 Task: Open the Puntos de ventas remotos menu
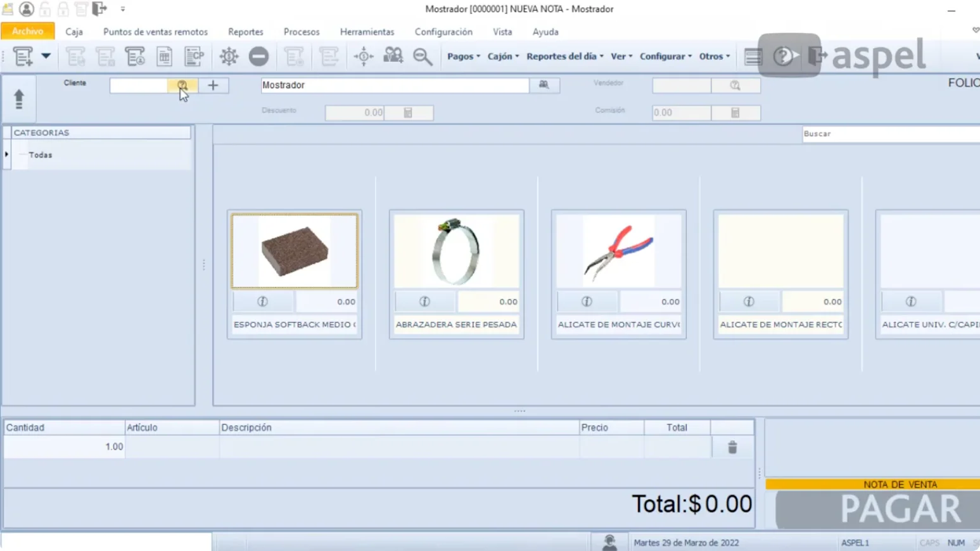coord(155,32)
